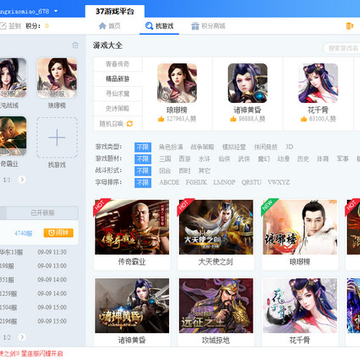Select the 精品新游 category
Screen dimensions: 360x360
click(118, 79)
